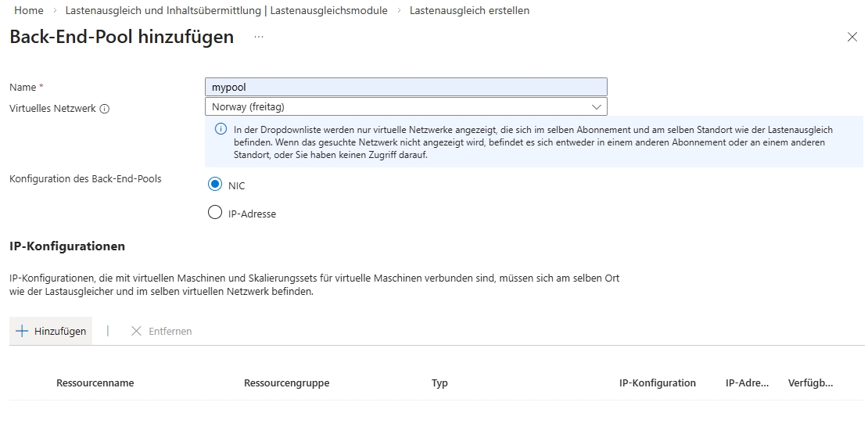The height and width of the screenshot is (431, 868).
Task: Sort by Ressourcengruppe column header
Action: click(286, 383)
